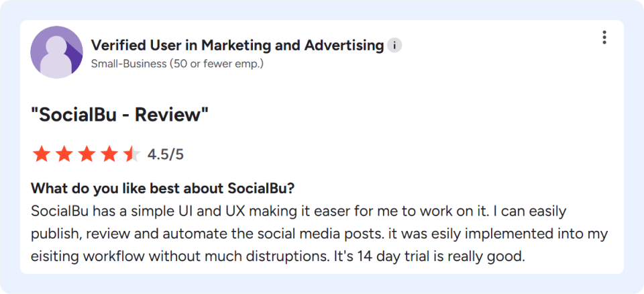This screenshot has width=644, height=294.
Task: Select the fourth red rating star
Action: (109, 154)
